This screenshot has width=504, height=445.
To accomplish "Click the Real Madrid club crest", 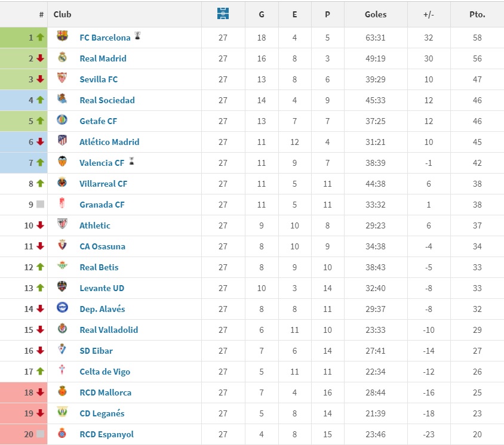I will 62,57.
